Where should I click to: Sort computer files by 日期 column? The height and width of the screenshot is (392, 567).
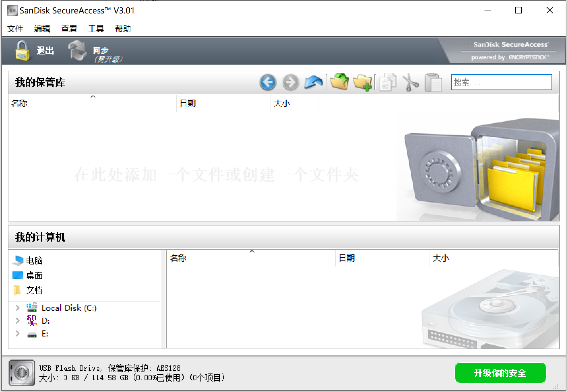point(383,258)
